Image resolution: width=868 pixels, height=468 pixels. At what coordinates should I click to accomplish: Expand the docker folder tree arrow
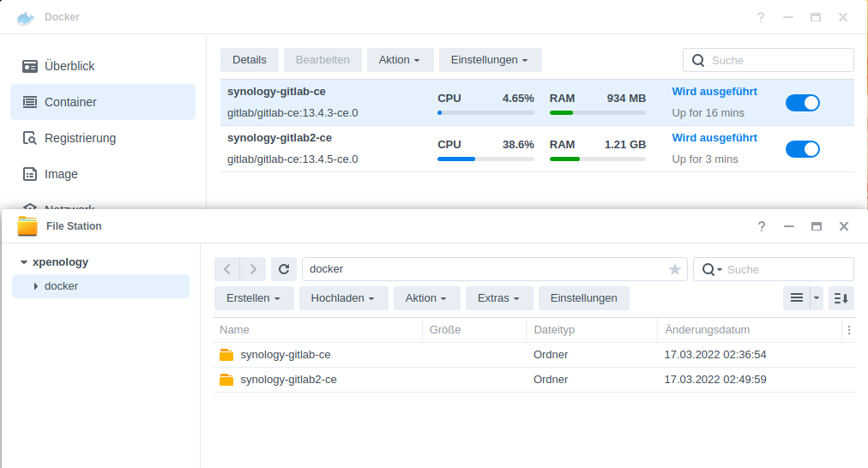[35, 286]
